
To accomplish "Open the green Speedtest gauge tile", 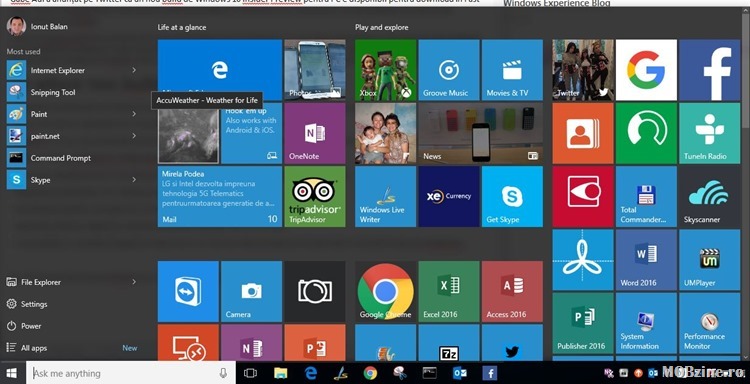I will click(x=646, y=133).
